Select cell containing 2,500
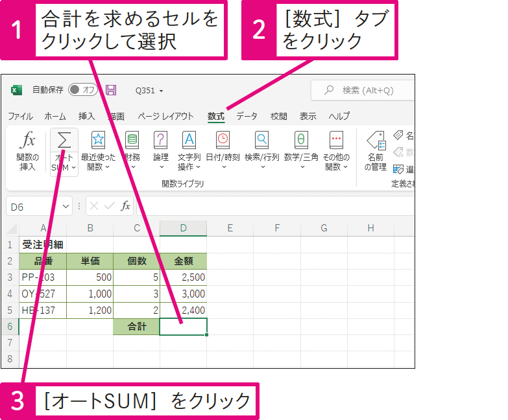The image size is (508, 420). pyautogui.click(x=184, y=277)
